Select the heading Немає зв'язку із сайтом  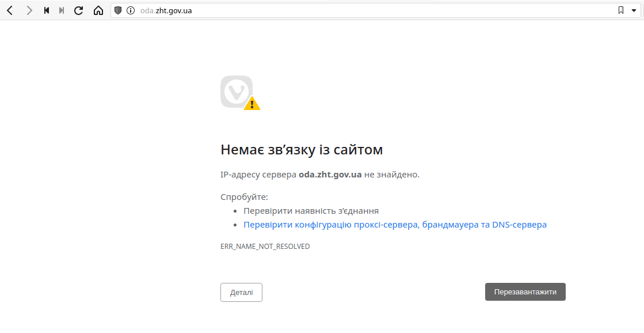(x=302, y=150)
